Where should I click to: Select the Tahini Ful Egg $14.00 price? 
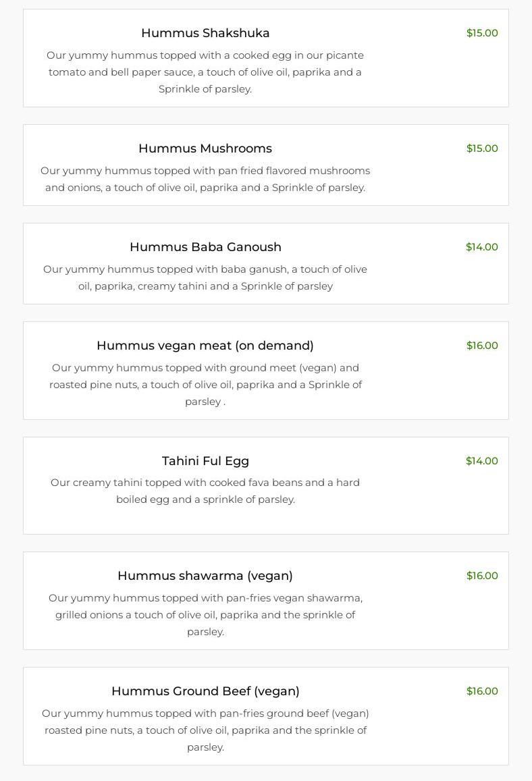tap(482, 461)
